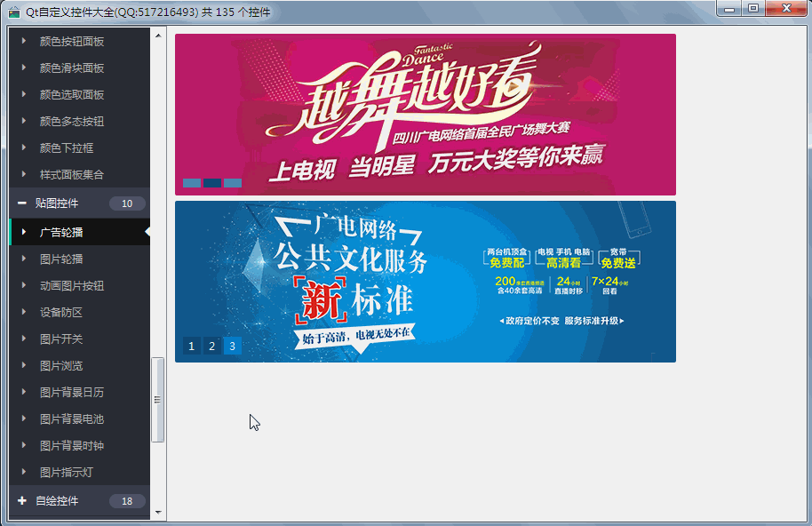Click the sidebar vertical scrollbar thumb
812x526 pixels.
[158, 400]
